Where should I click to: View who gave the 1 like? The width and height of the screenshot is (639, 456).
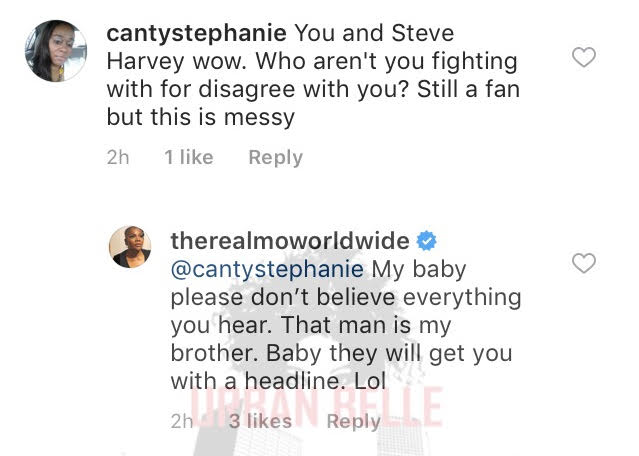(189, 157)
